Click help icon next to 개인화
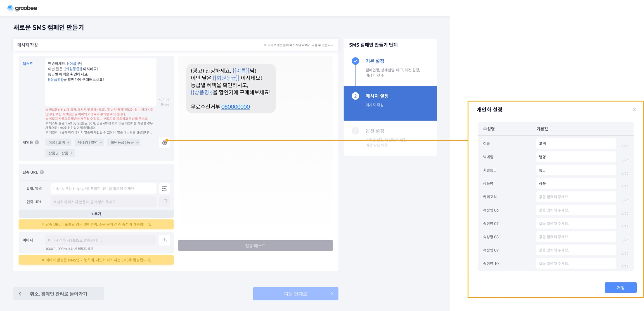644x311 pixels. [x=37, y=142]
